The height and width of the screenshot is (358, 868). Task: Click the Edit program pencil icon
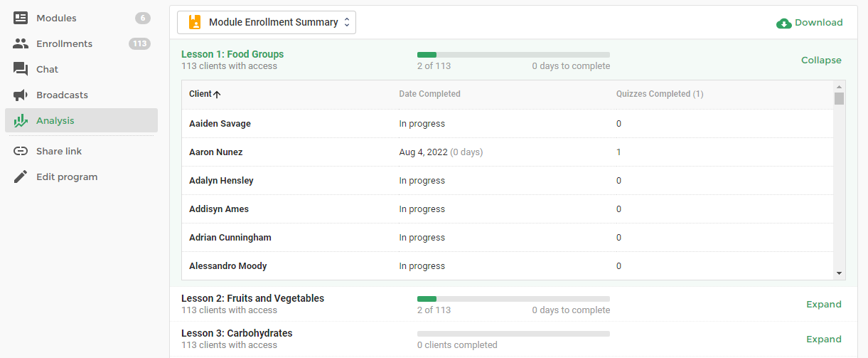tap(21, 177)
